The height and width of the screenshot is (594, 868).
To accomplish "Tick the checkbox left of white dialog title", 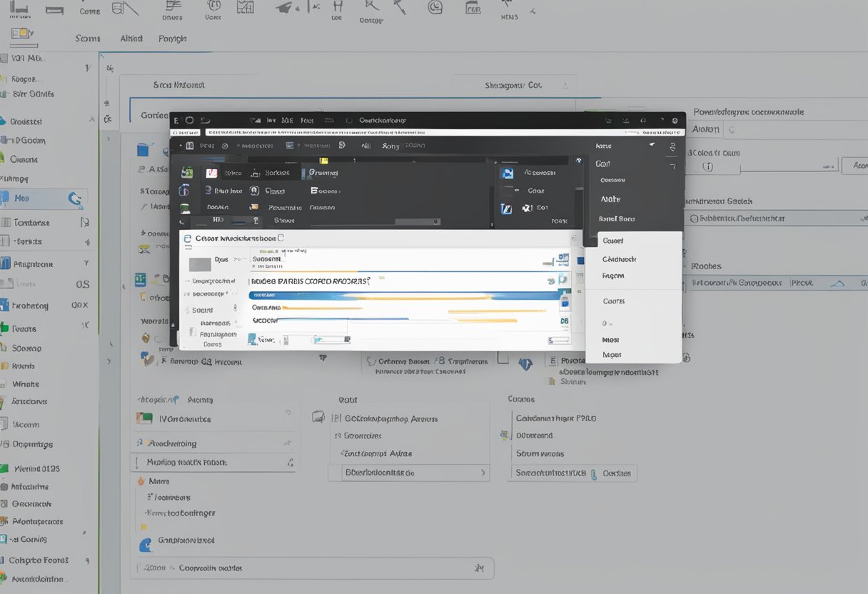I will click(188, 238).
